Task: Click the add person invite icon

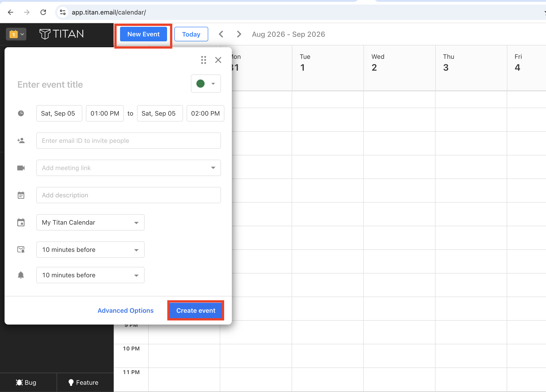Action: click(x=21, y=140)
